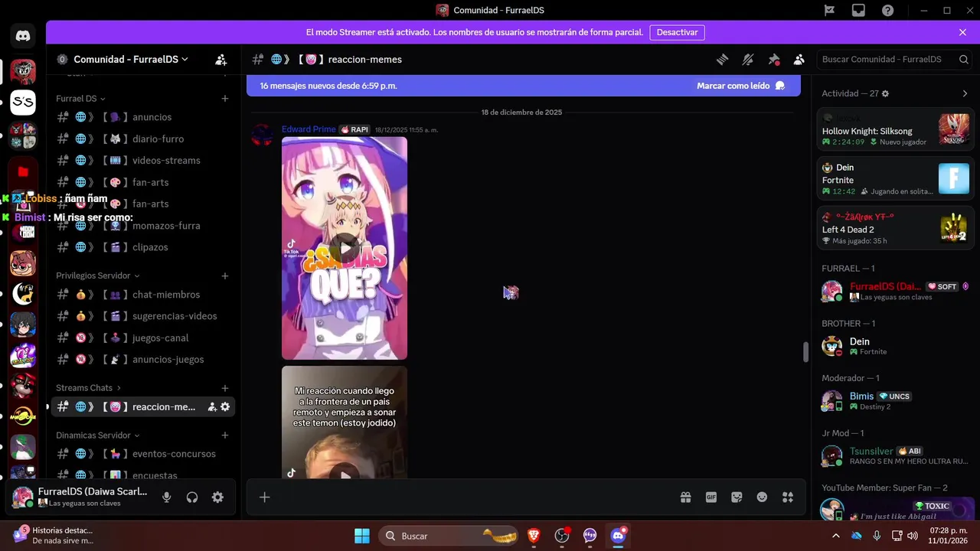Toggle the member list icon
Viewport: 980px width, 551px height.
point(799,60)
